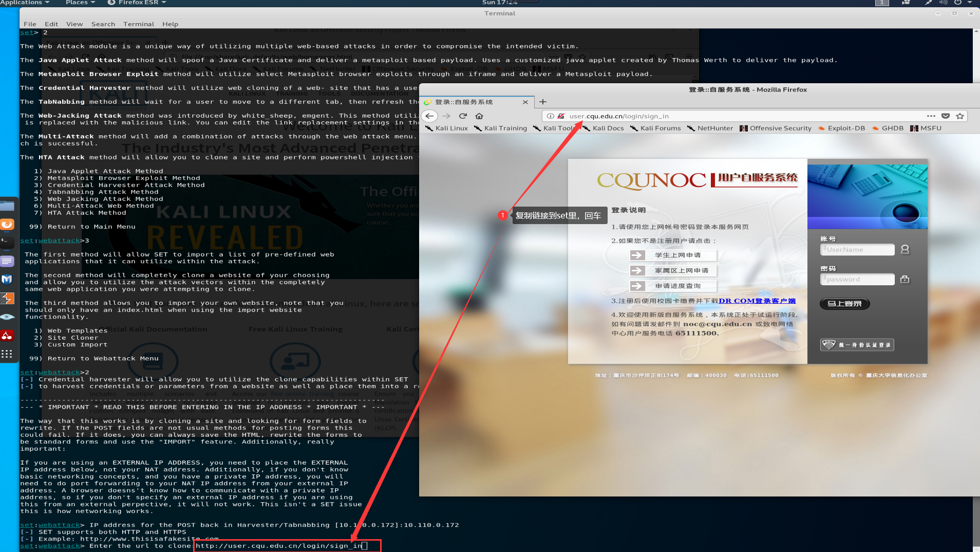Reload the page in Firefox

tap(463, 116)
